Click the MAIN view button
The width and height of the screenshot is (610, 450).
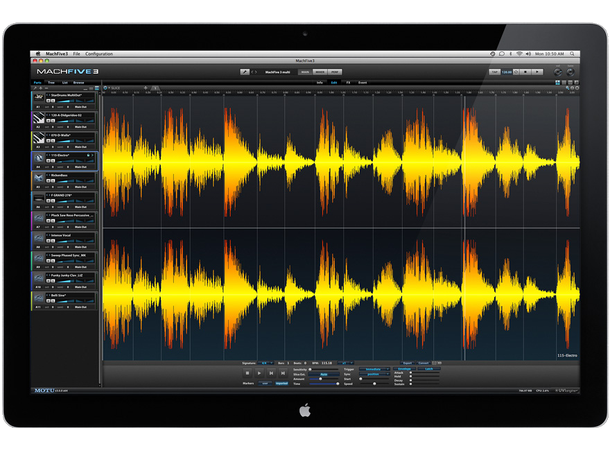pos(305,72)
